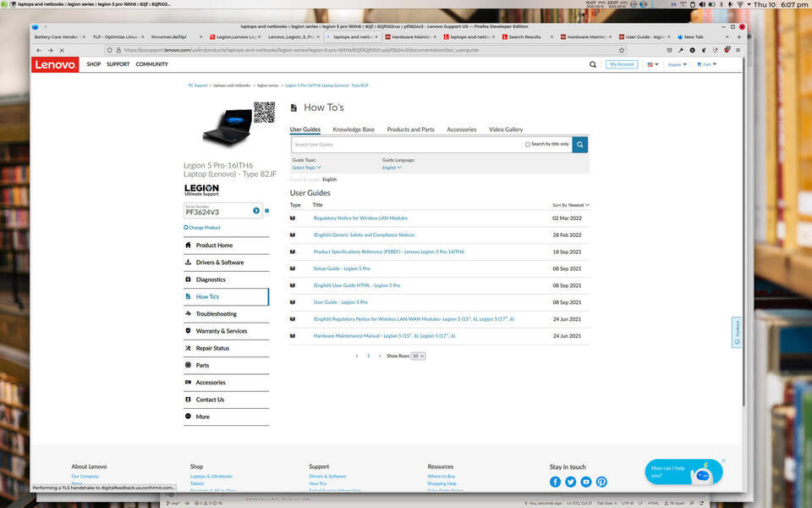The image size is (812, 508).
Task: Open Troubleshooting in the sidebar
Action: [x=227, y=314]
